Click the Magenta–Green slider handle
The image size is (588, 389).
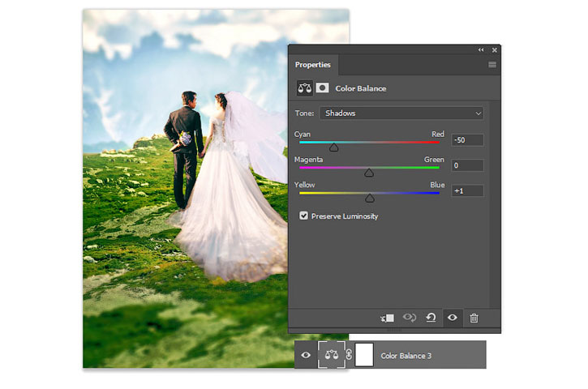click(x=369, y=173)
